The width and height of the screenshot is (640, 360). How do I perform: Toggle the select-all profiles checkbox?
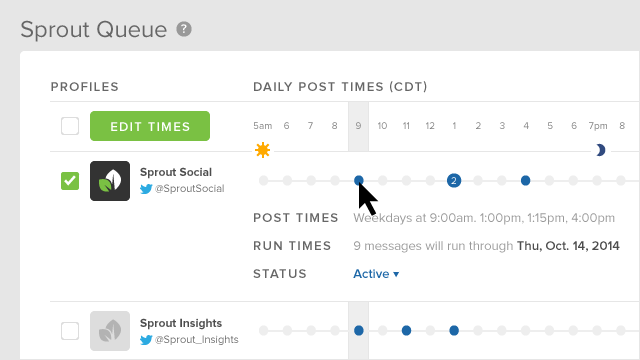pyautogui.click(x=70, y=126)
